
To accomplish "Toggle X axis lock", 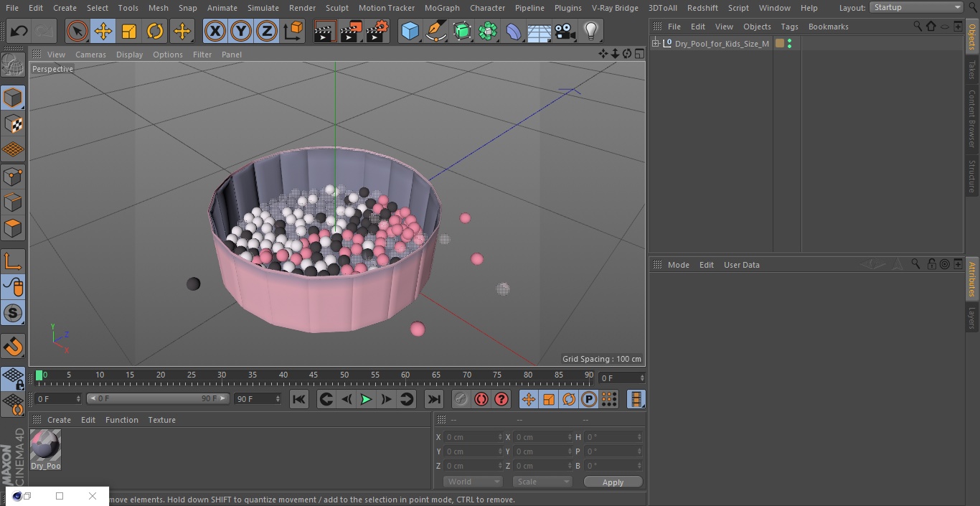I will click(215, 31).
